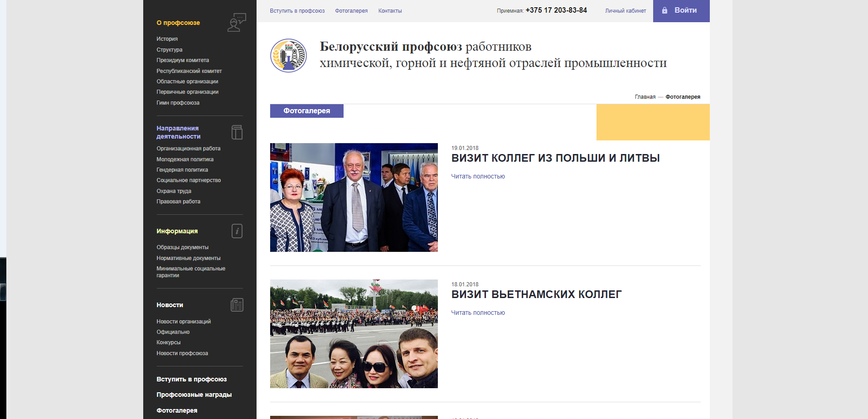
Task: Click date 18.01.2018
Action: pos(465,284)
